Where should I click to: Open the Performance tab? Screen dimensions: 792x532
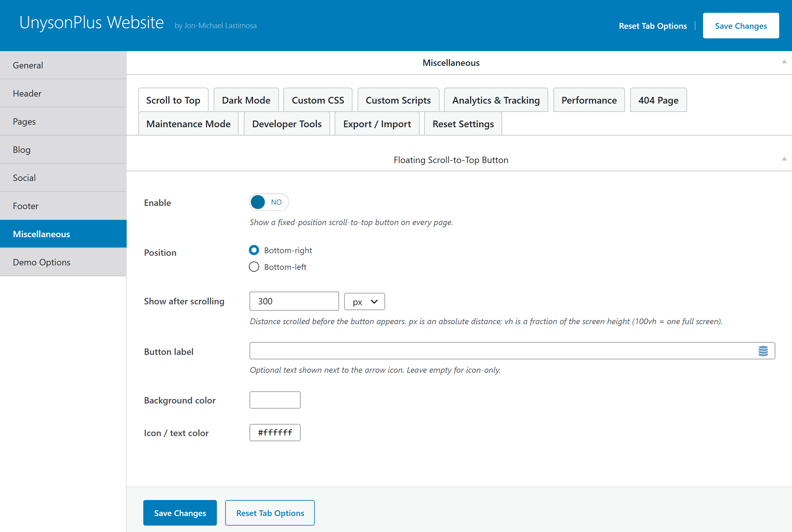589,100
